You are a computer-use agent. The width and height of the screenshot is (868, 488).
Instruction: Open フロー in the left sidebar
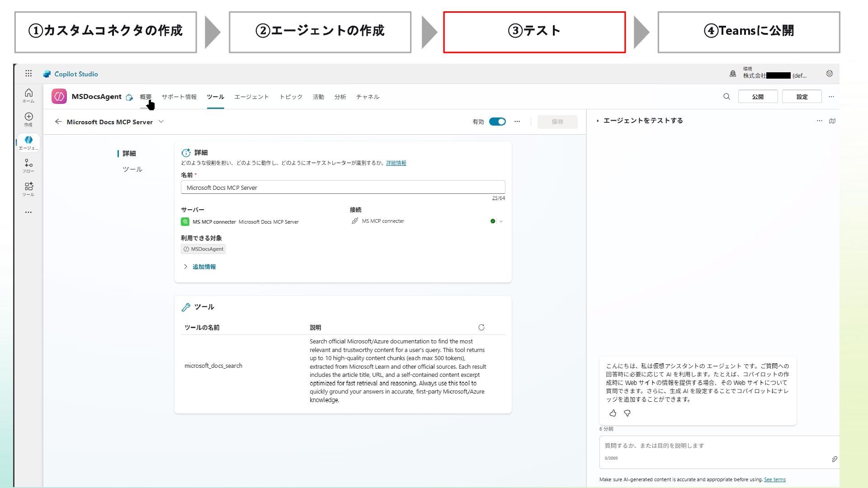(x=28, y=166)
